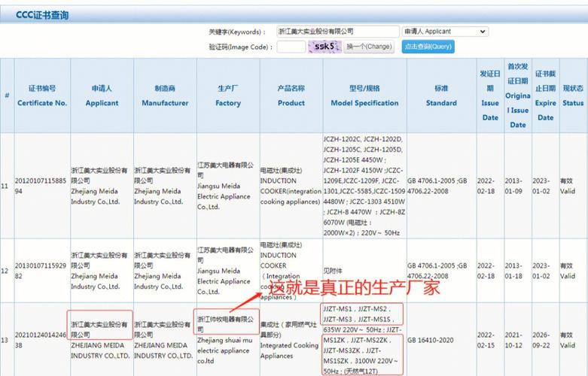Click the Original Issue Date column header
Screen dimensions: 588x376
click(x=518, y=96)
